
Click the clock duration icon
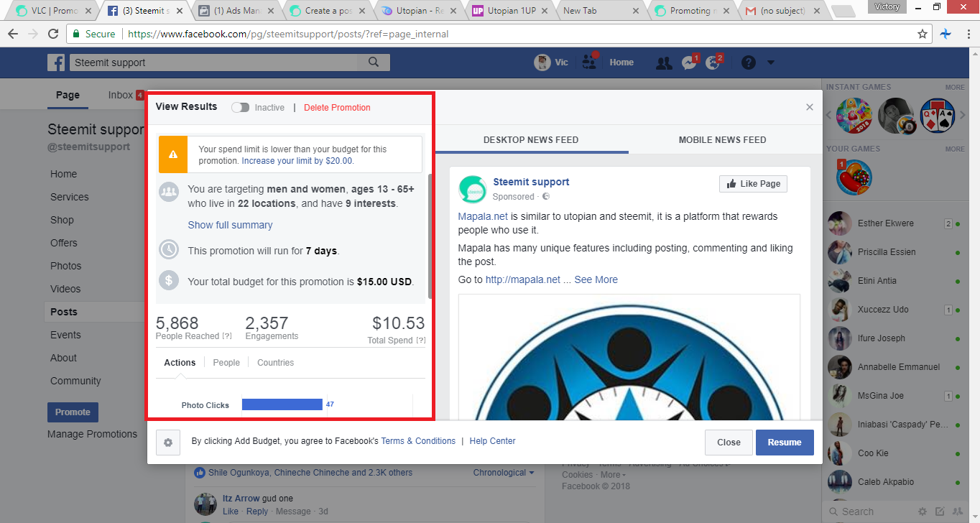[169, 249]
